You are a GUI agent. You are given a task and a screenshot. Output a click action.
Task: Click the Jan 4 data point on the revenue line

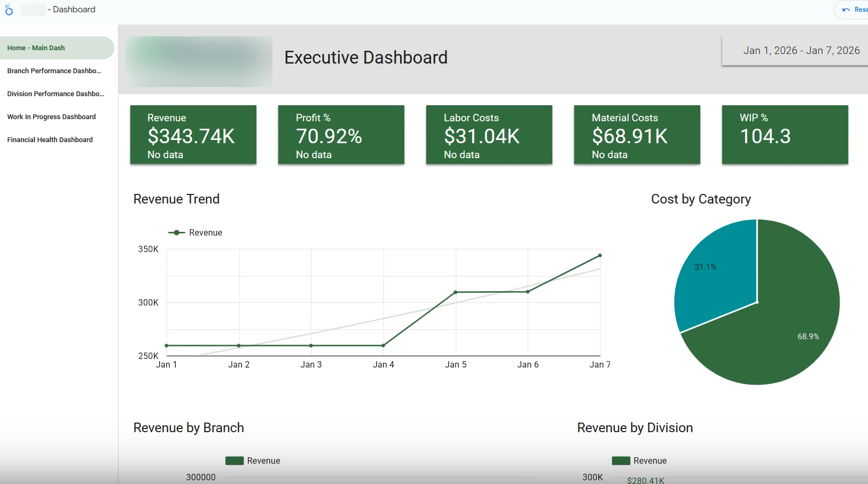point(384,346)
